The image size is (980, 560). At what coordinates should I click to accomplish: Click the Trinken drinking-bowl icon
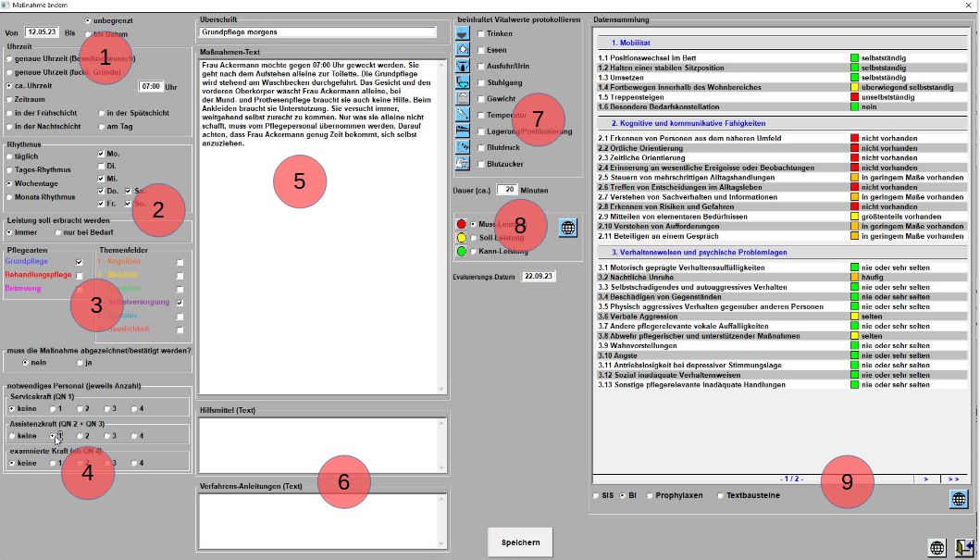click(x=463, y=33)
